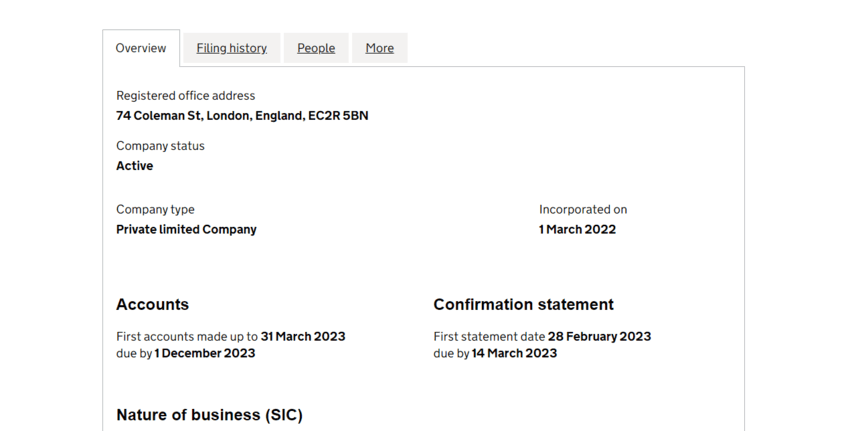This screenshot has height=431, width=850.
Task: Switch to the People tab
Action: click(x=316, y=48)
